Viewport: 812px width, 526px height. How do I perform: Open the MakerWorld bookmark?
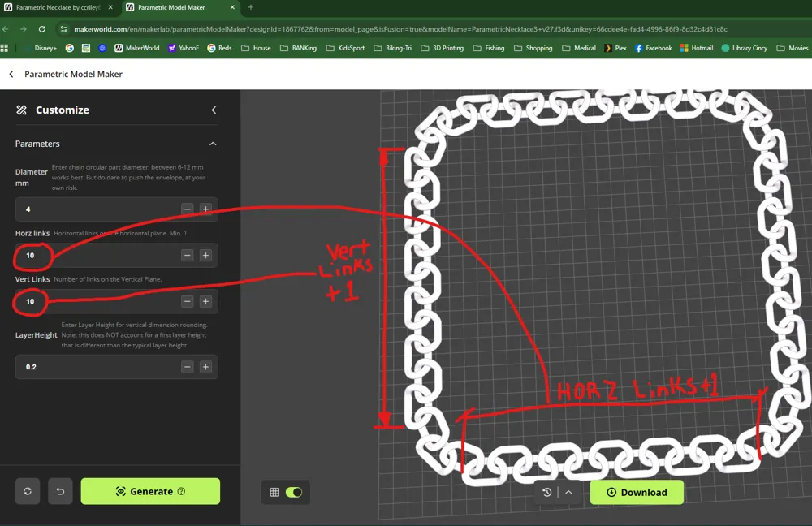(136, 48)
